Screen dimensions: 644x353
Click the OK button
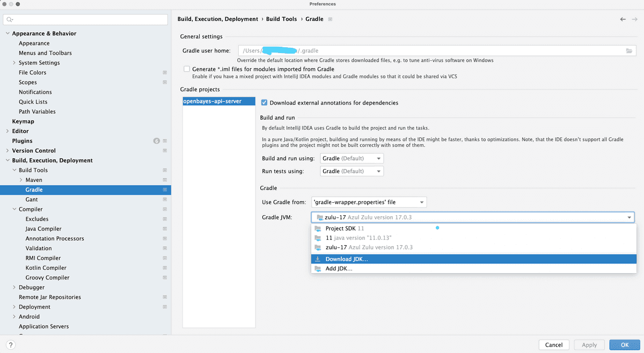click(624, 345)
